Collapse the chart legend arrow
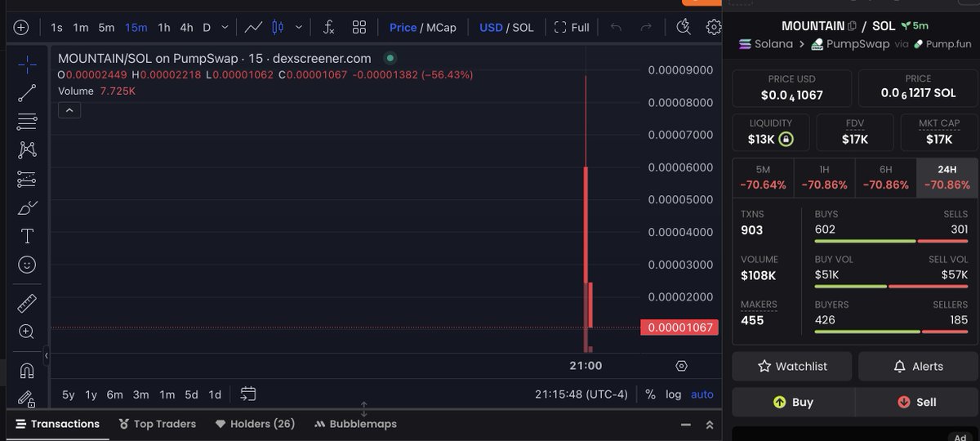The height and width of the screenshot is (441, 980). click(x=69, y=110)
